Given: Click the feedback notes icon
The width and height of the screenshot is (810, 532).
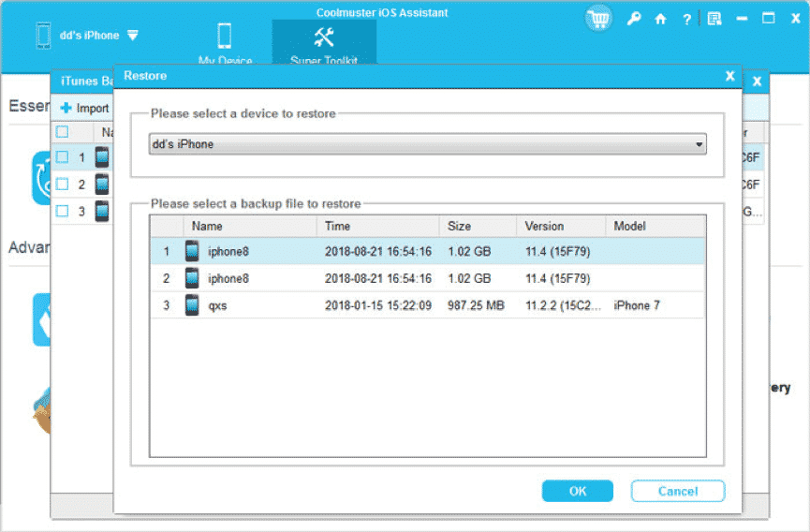Looking at the screenshot, I should (714, 19).
